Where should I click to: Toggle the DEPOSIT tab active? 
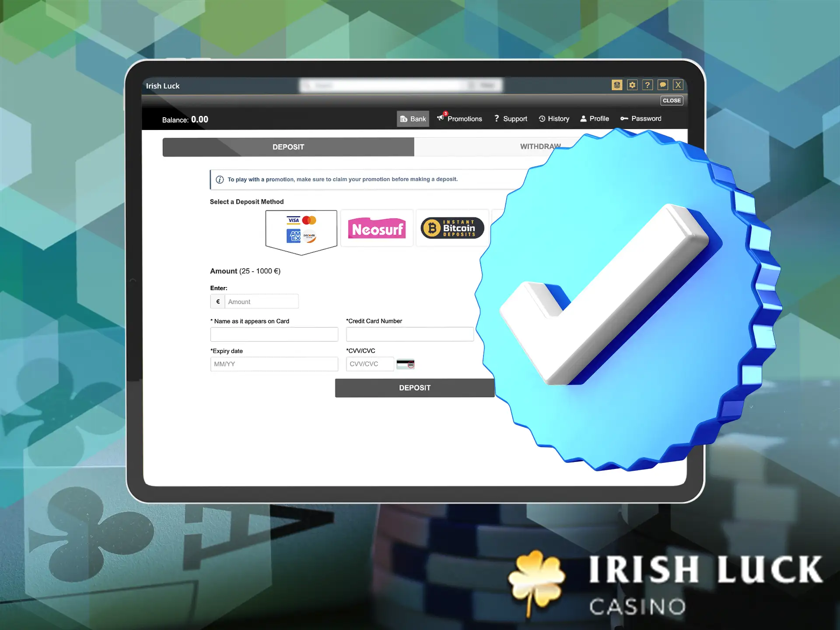pos(288,147)
